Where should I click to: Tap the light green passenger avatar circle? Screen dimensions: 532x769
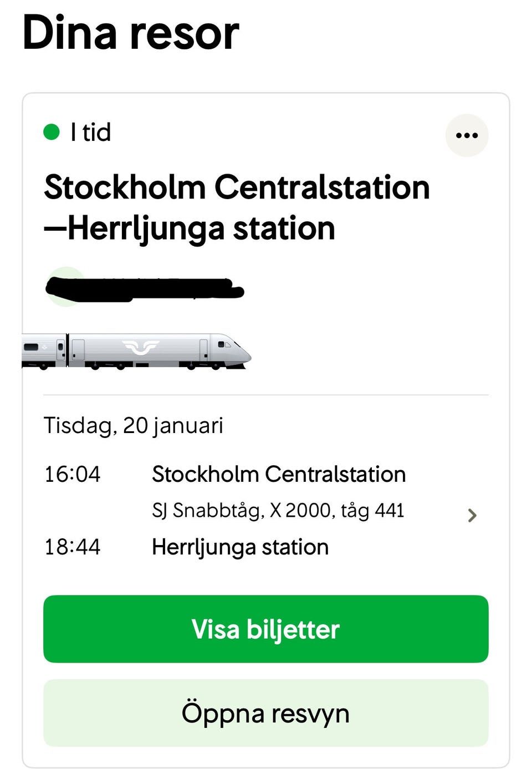coord(64,286)
